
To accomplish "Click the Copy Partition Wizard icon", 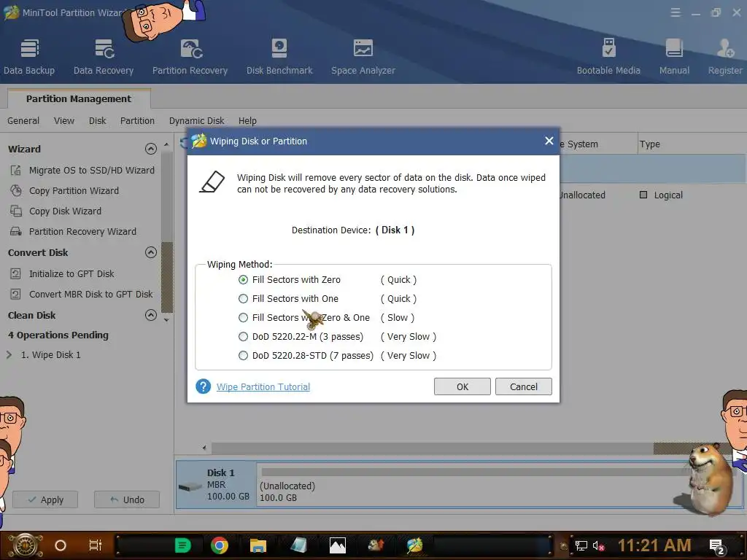I will click(x=16, y=190).
